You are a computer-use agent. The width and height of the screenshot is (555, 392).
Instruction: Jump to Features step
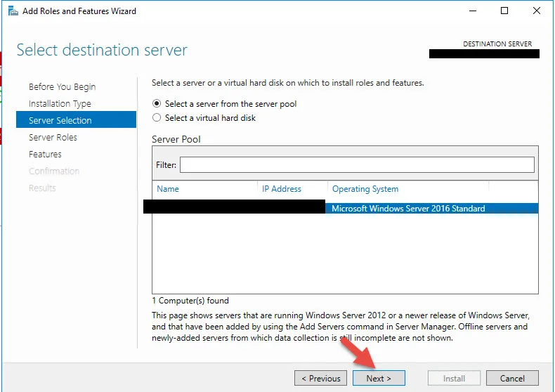[45, 155]
